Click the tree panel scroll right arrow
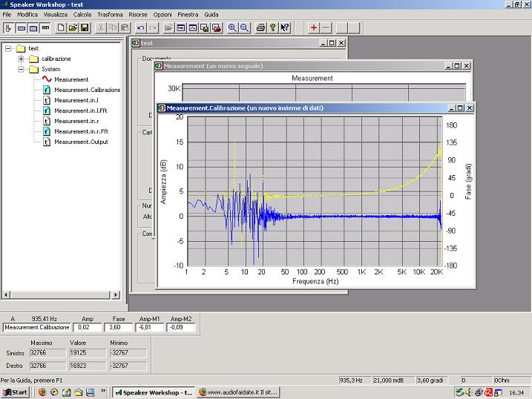The width and height of the screenshot is (532, 399). point(116,295)
